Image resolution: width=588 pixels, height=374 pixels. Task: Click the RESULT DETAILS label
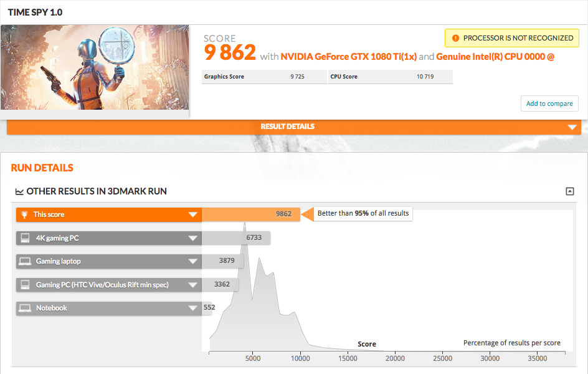click(x=287, y=127)
